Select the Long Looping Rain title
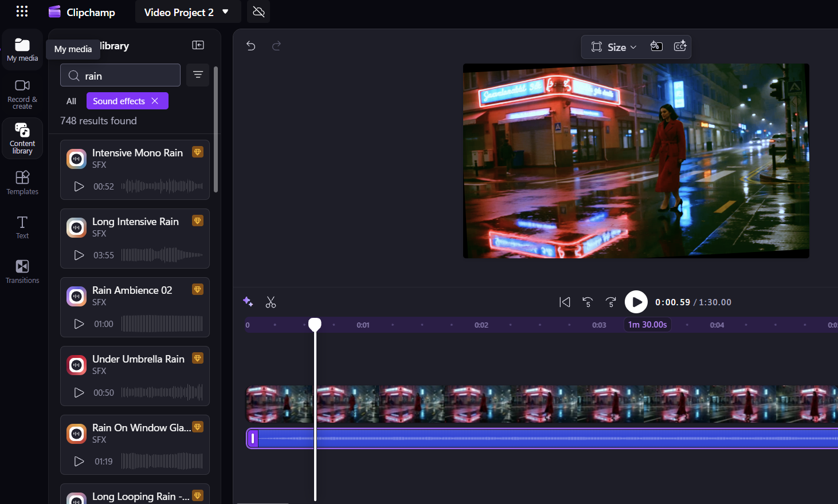This screenshot has width=838, height=504. pyautogui.click(x=141, y=497)
